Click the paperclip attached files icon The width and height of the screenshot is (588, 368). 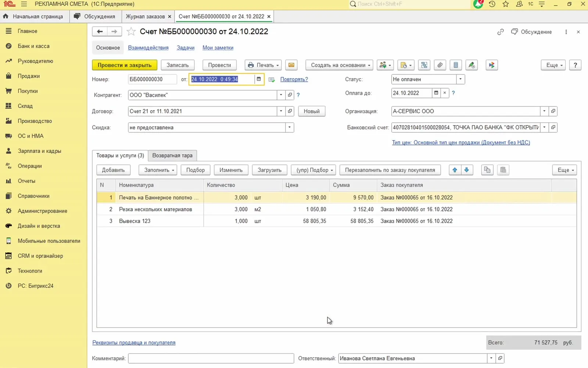coord(440,65)
